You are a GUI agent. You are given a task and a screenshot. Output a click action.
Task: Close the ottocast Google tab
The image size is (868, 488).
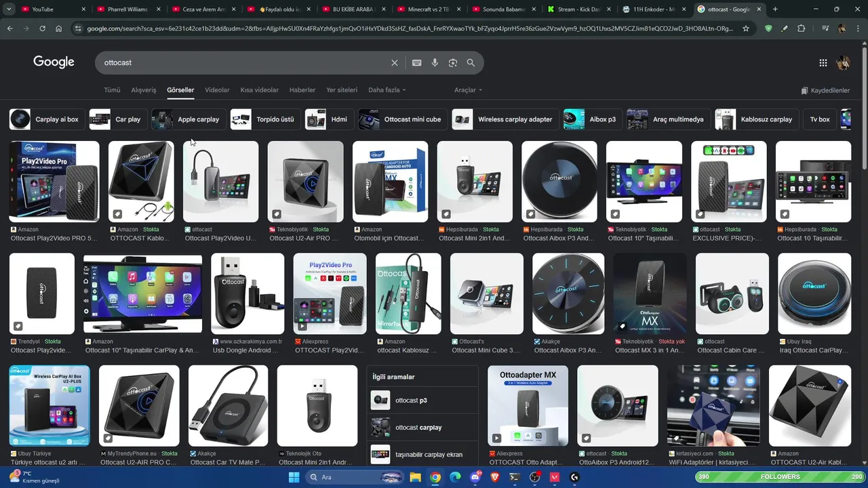pyautogui.click(x=757, y=9)
